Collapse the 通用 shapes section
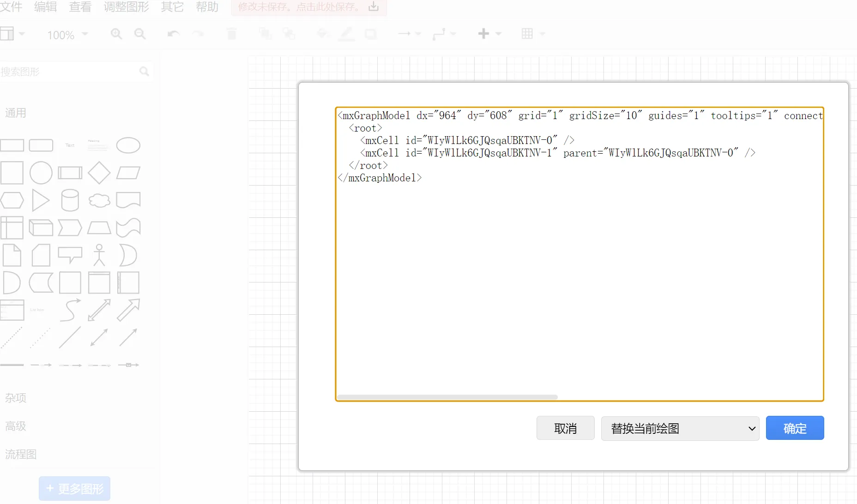This screenshot has height=504, width=857. tap(16, 113)
